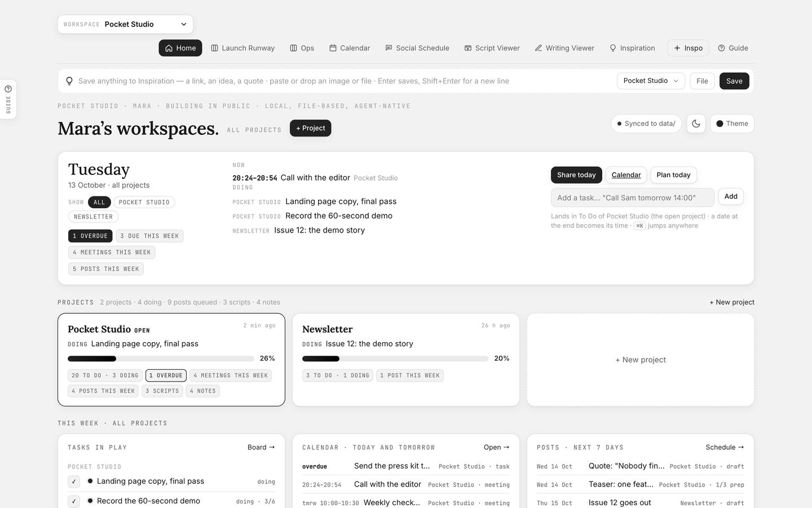Viewport: 812px width, 508px height.
Task: Click the 4 NOTES chip
Action: [x=202, y=391]
